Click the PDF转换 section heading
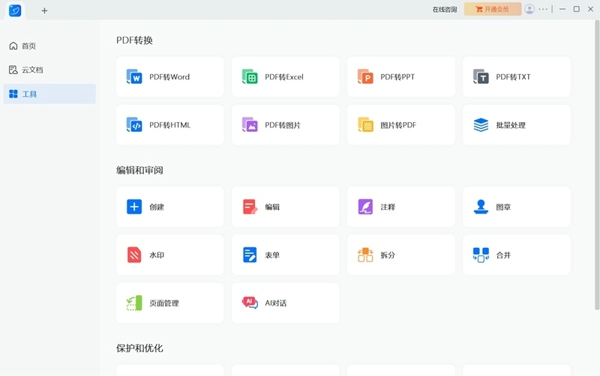 tap(135, 40)
